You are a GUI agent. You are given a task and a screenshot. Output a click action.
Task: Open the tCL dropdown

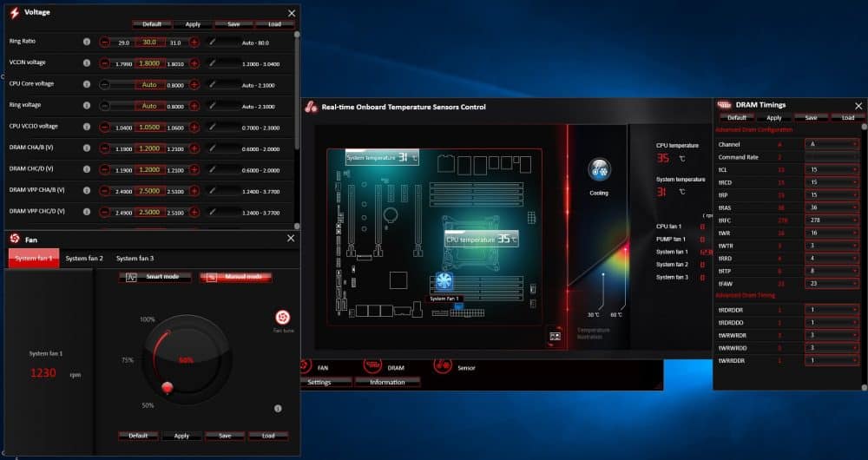832,170
